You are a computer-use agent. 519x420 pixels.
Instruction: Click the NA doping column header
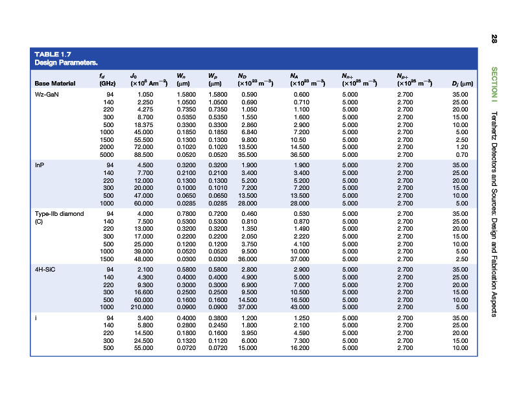click(x=307, y=79)
